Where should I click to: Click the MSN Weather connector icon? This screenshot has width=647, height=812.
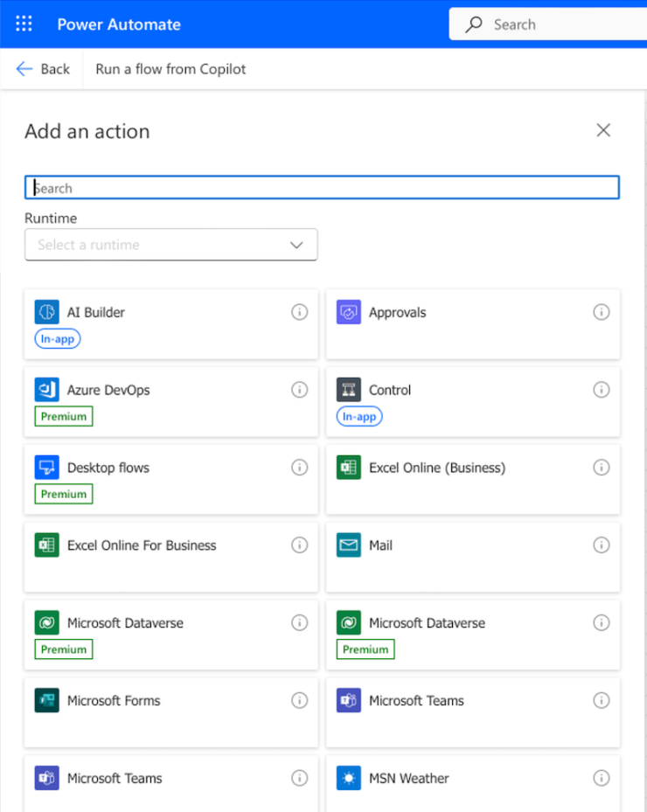coord(350,778)
